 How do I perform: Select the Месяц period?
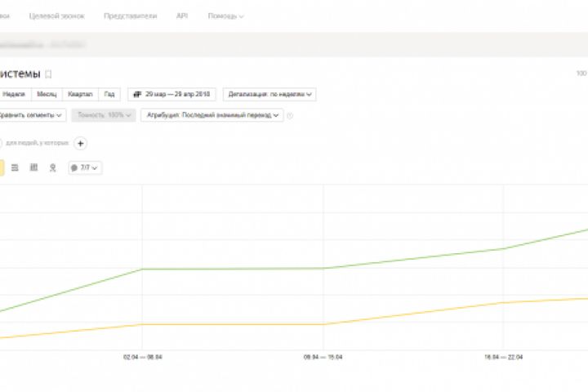coord(47,94)
